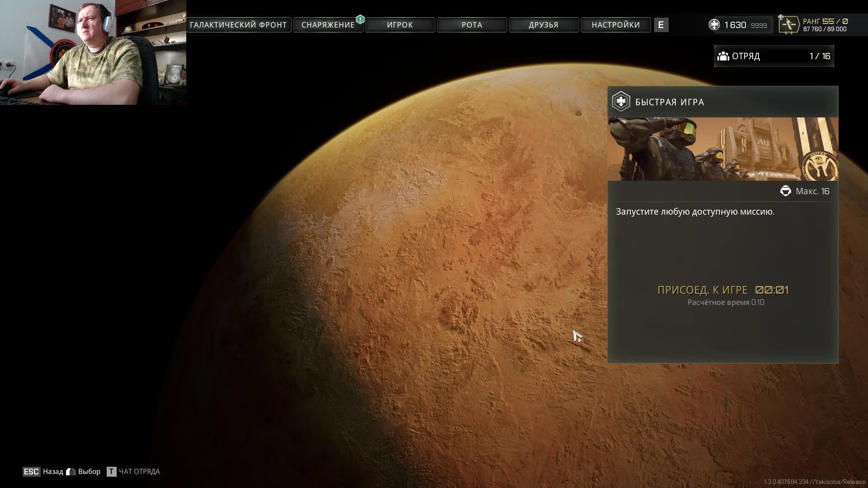Open the Отряд 1/16 squad panel
Screen dimensions: 868x488
(x=774, y=56)
